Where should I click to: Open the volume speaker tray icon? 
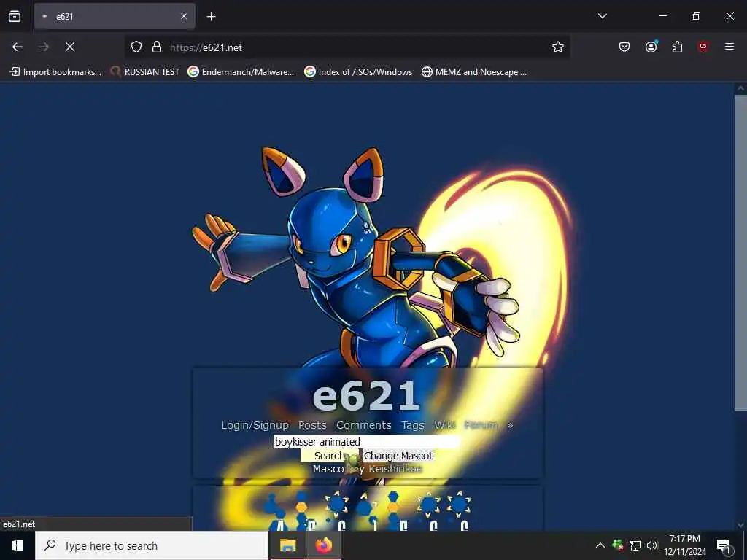click(651, 545)
